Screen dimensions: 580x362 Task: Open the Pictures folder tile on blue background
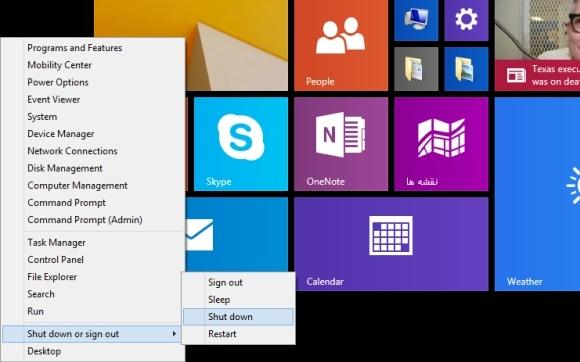click(x=466, y=69)
